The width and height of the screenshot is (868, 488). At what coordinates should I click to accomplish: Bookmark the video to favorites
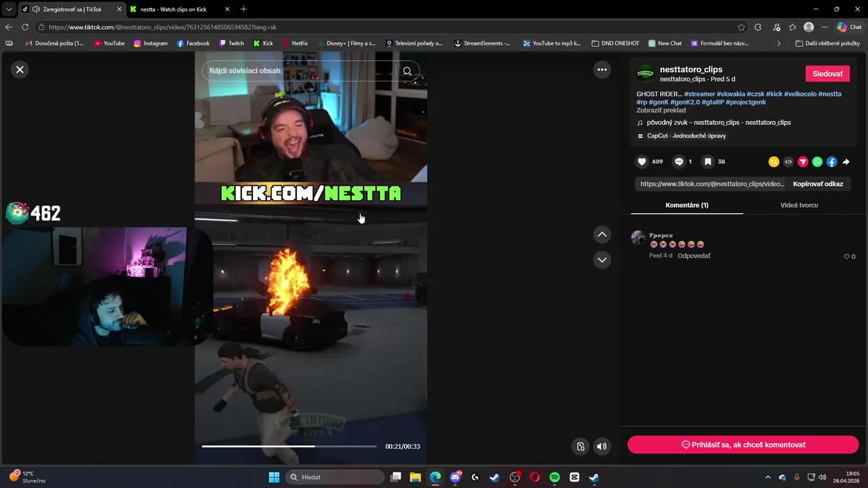[x=707, y=161]
